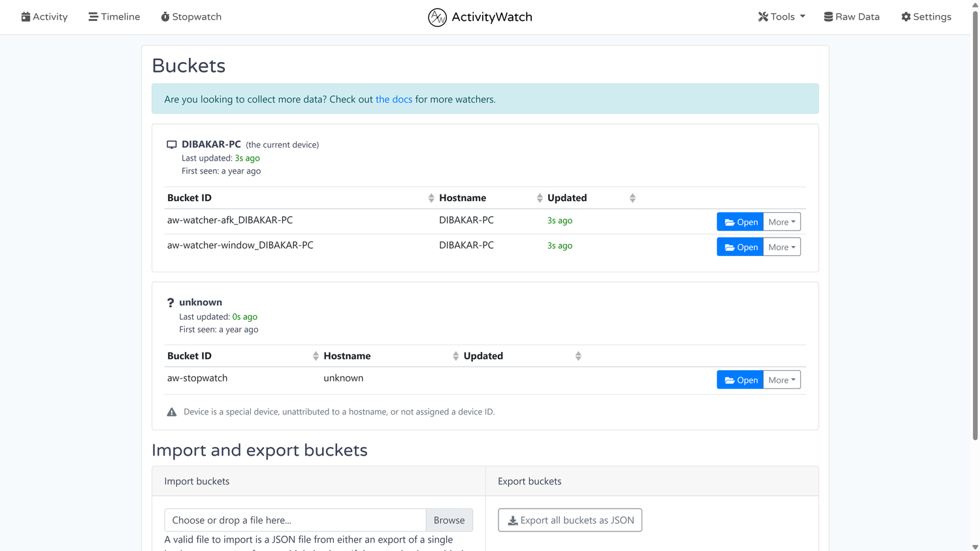Open the Raw Data page

pyautogui.click(x=851, y=17)
